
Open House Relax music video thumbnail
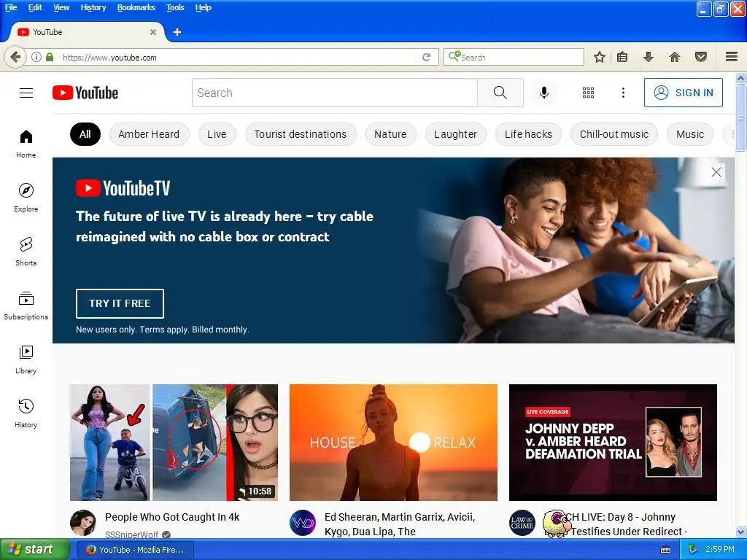tap(393, 443)
